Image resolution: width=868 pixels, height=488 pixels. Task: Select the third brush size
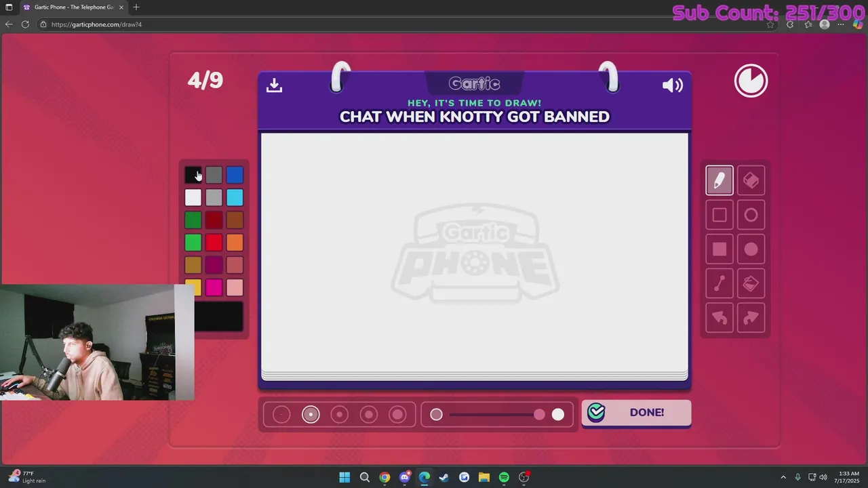pos(340,414)
